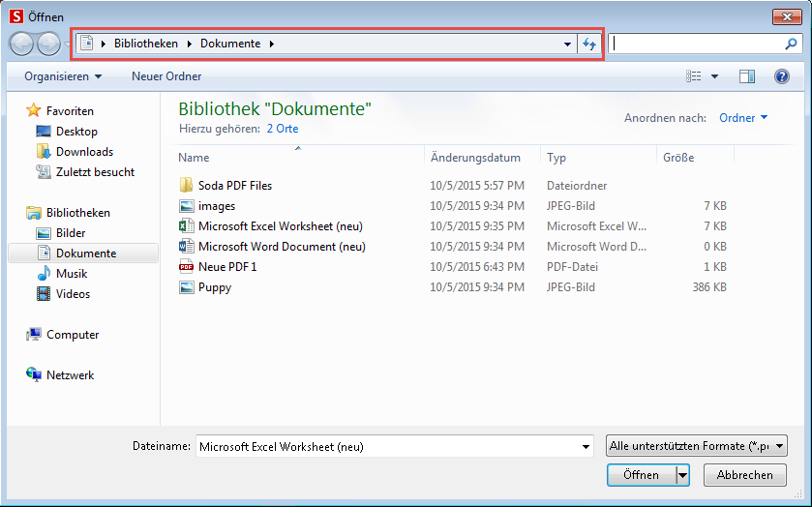Screen dimensions: 812x507
Task: Expand the address bar history dropdown
Action: point(567,44)
